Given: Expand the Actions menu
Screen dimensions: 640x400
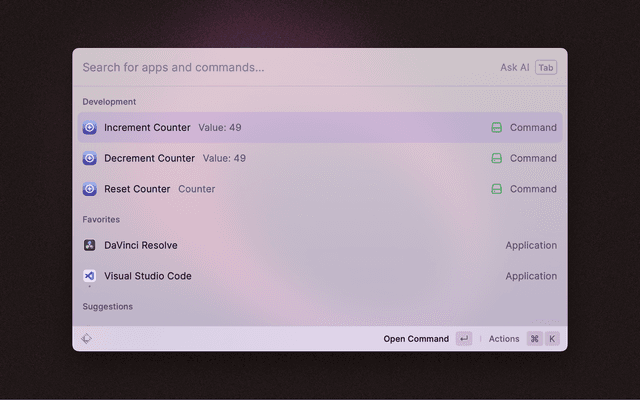Looking at the screenshot, I should (x=504, y=339).
